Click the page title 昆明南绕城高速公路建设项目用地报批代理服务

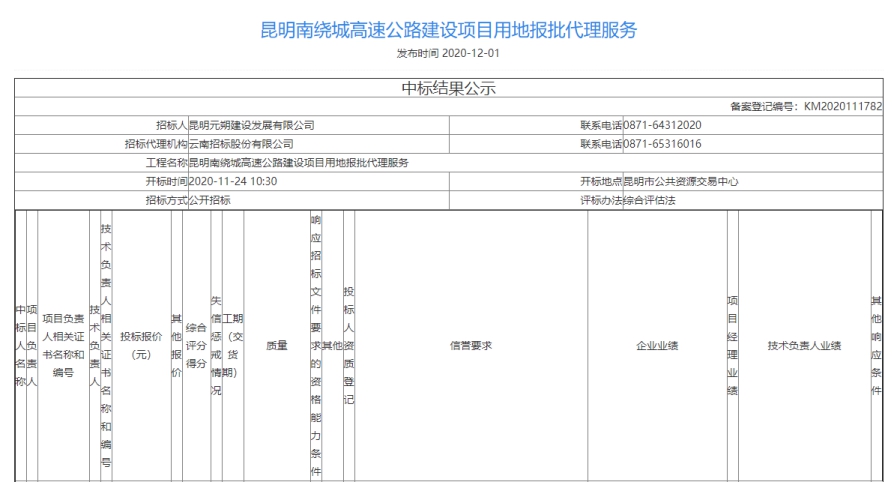448,30
